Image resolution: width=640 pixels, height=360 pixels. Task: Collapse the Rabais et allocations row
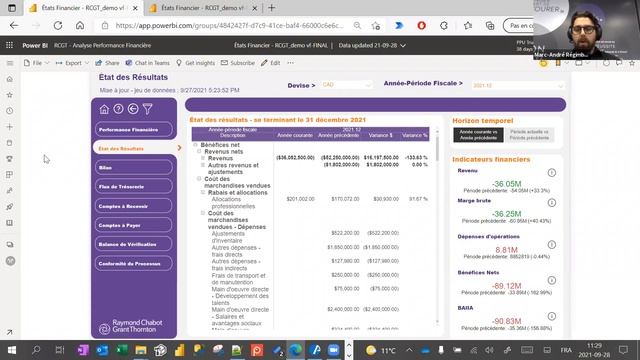coord(203,192)
